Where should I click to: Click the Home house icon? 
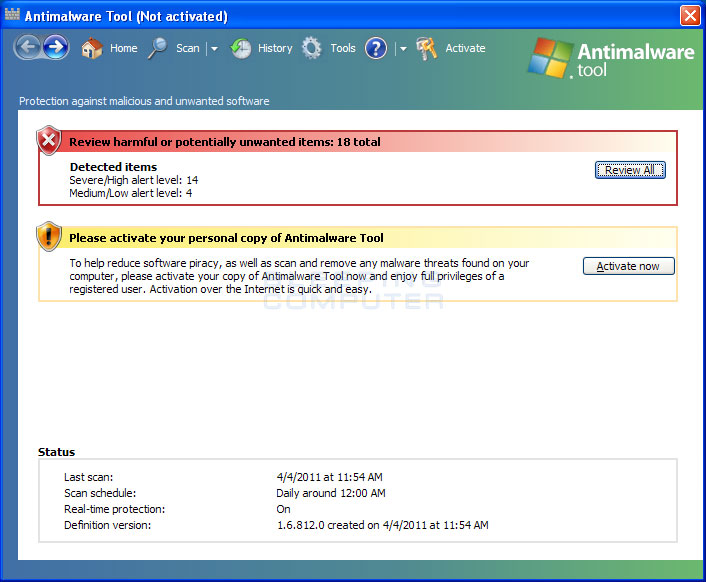coord(92,48)
